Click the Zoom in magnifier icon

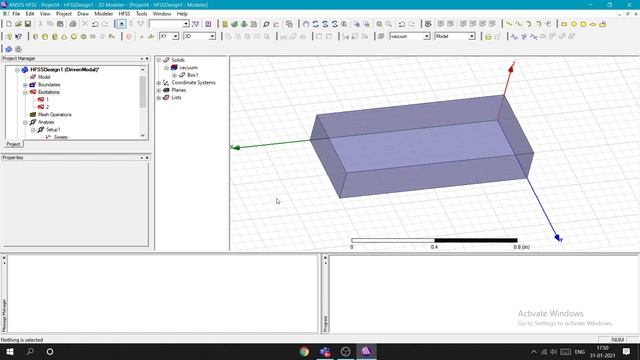tap(379, 24)
